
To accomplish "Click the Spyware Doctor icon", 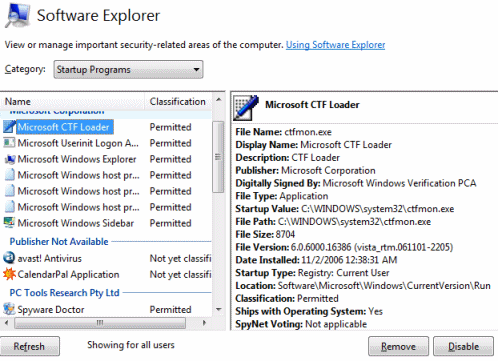I will click(9, 309).
